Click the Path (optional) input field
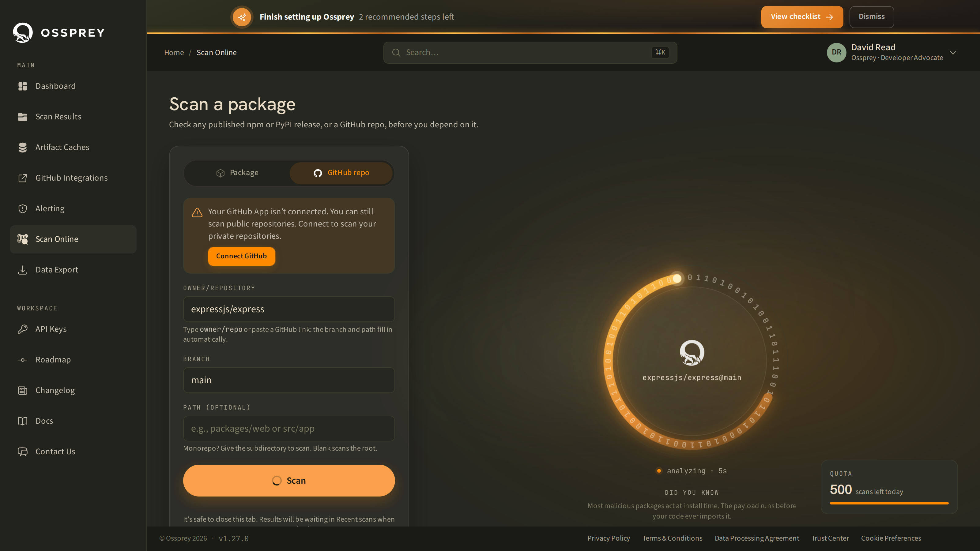980x551 pixels. [x=289, y=429]
